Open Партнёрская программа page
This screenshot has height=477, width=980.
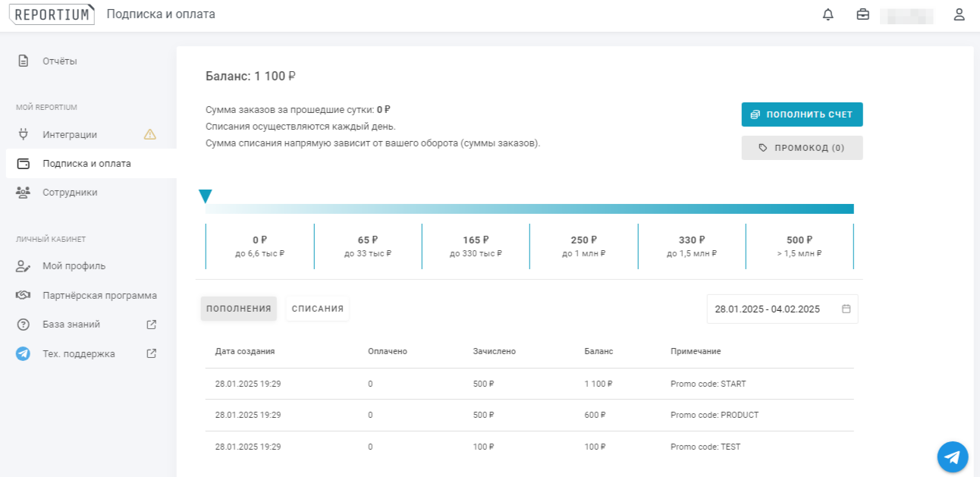pos(99,296)
